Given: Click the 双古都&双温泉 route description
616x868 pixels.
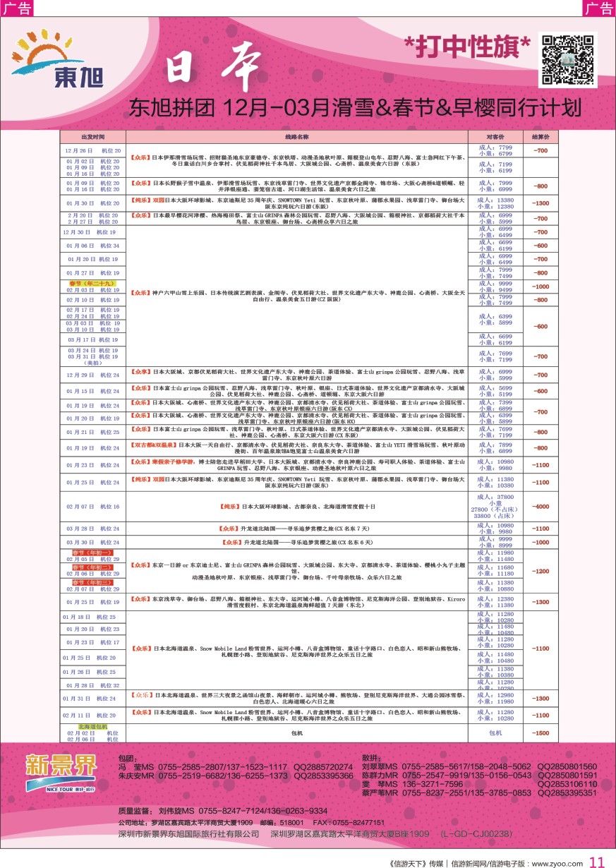Looking at the screenshot, I should (297, 448).
